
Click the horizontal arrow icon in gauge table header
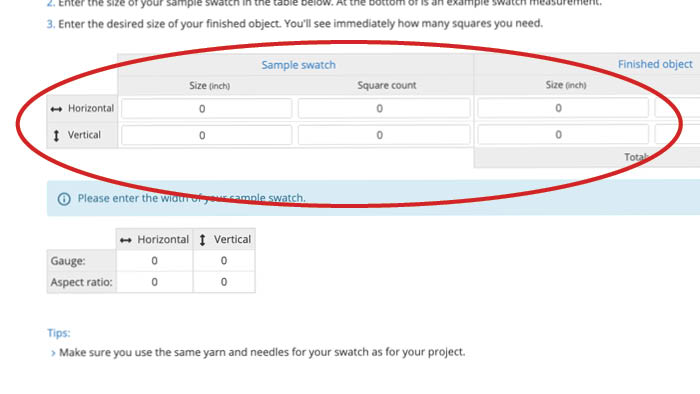(x=125, y=241)
